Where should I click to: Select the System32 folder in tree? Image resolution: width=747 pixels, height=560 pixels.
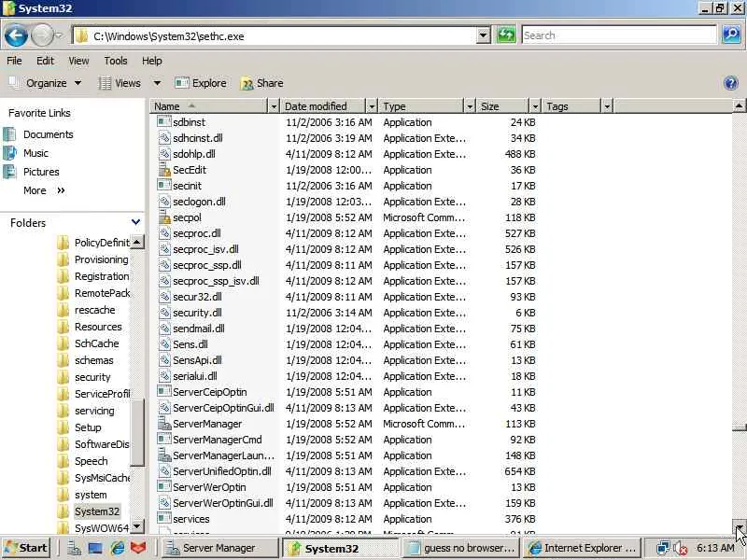97,511
